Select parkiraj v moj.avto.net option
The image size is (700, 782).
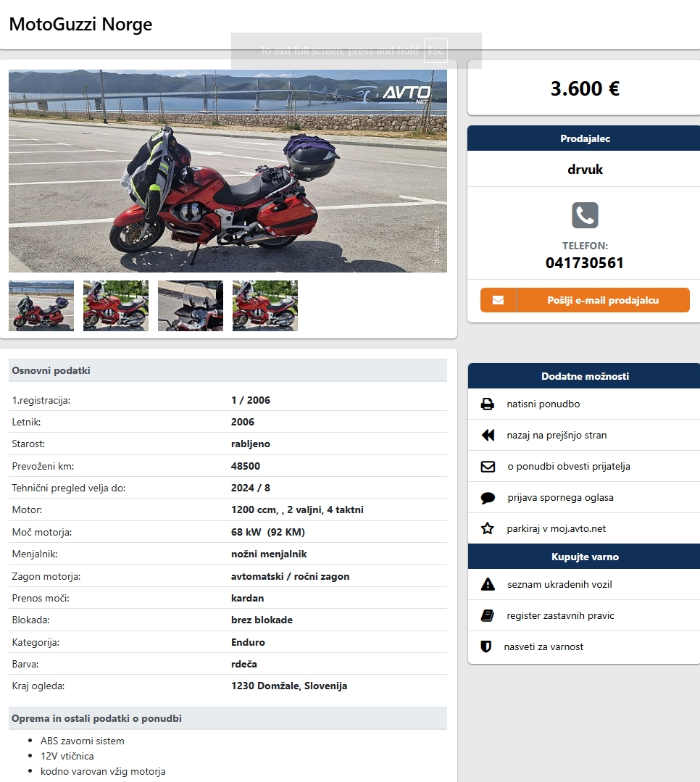[557, 528]
